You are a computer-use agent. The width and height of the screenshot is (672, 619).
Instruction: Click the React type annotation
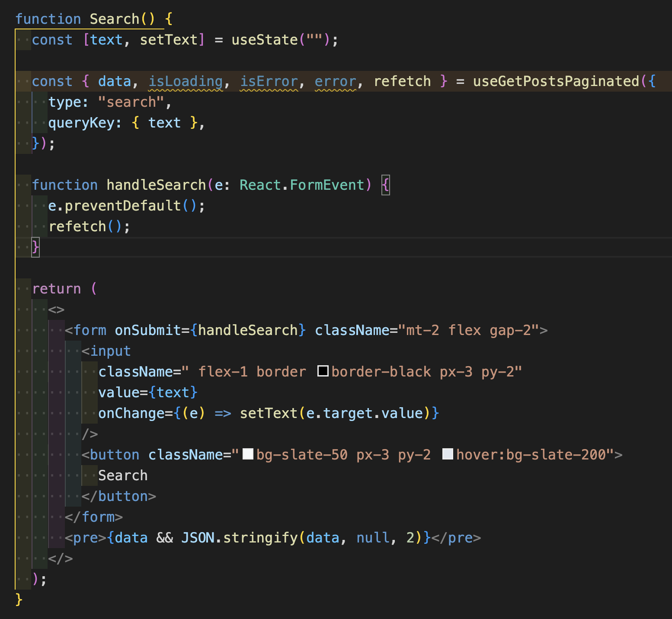260,185
